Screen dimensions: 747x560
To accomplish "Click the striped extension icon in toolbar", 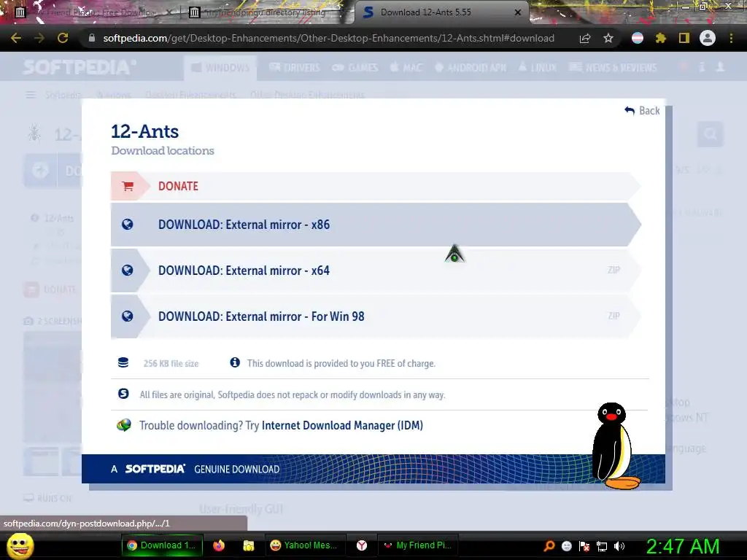I will (638, 38).
